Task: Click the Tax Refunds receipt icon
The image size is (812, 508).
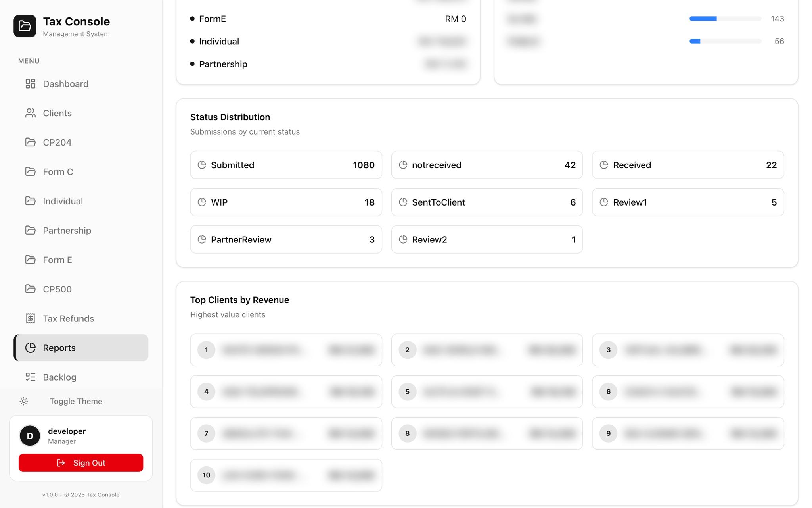Action: pos(31,318)
